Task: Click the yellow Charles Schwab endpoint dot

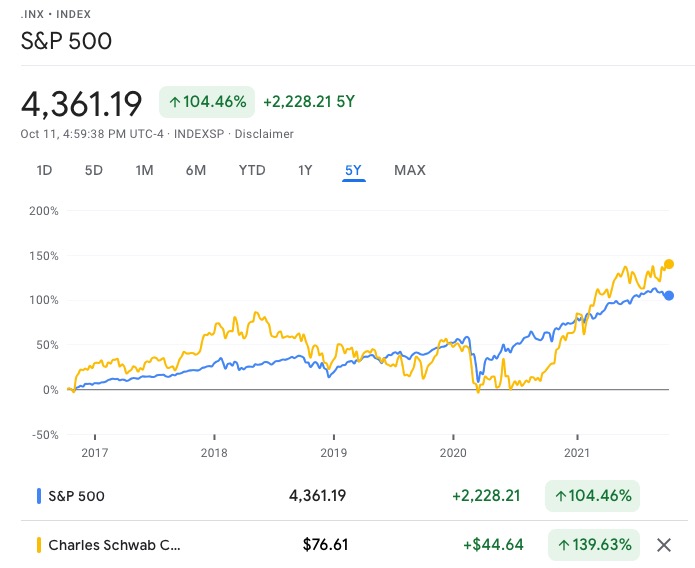Action: (x=669, y=264)
